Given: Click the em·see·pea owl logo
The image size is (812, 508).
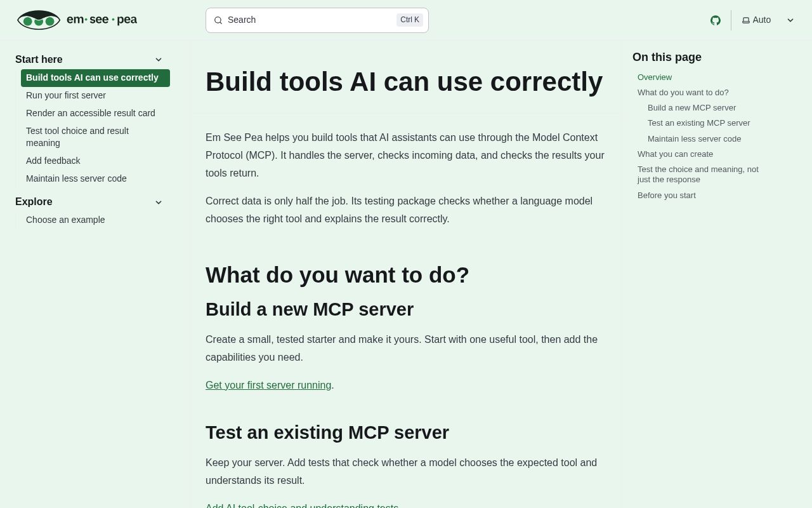Looking at the screenshot, I should 39,20.
